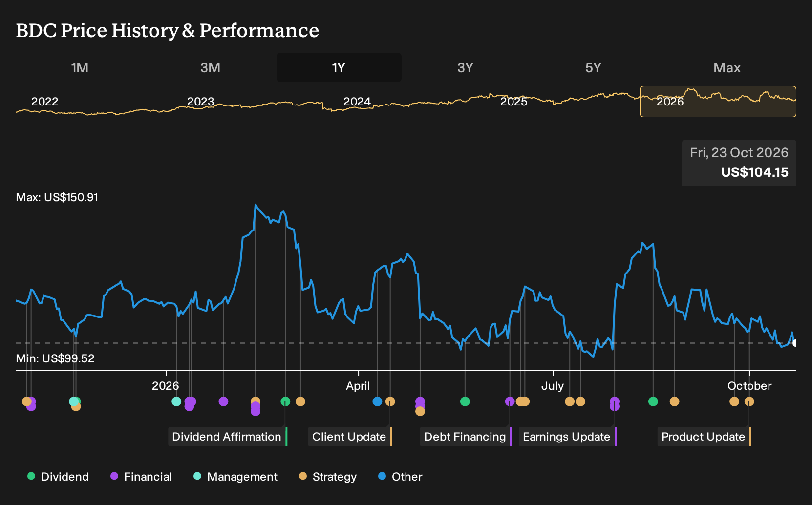The height and width of the screenshot is (505, 812).
Task: Switch to the 5Y time range
Action: click(593, 67)
